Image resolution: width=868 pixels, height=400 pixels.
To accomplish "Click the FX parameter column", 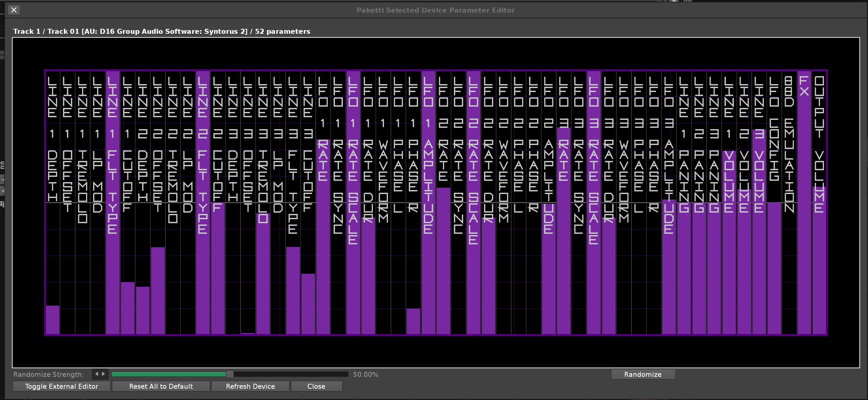I will pyautogui.click(x=804, y=202).
